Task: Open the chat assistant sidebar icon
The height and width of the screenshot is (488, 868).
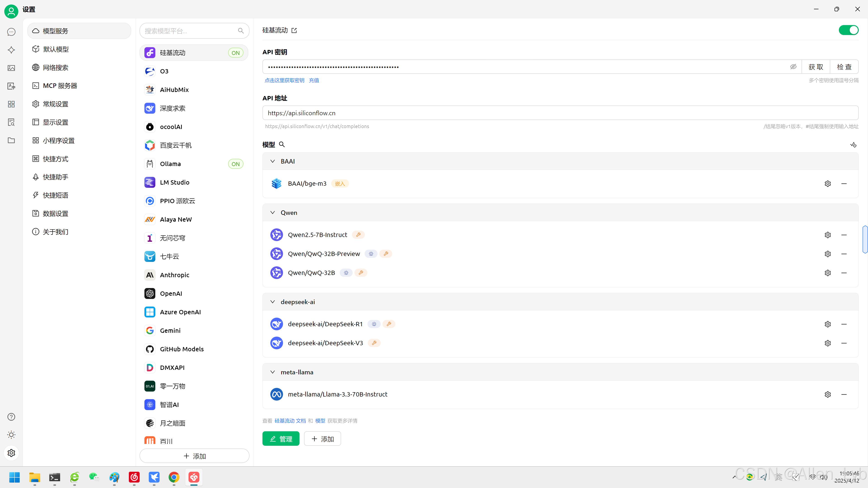Action: [11, 32]
